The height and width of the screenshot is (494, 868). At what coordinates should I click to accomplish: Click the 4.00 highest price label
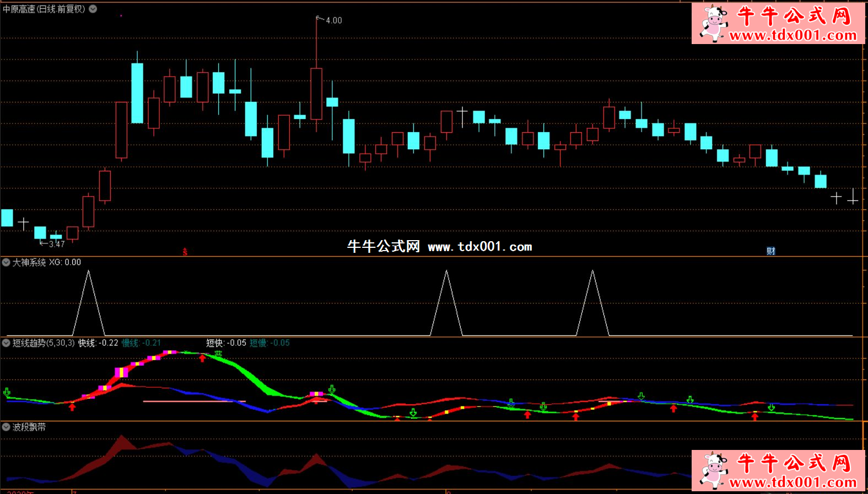[334, 20]
